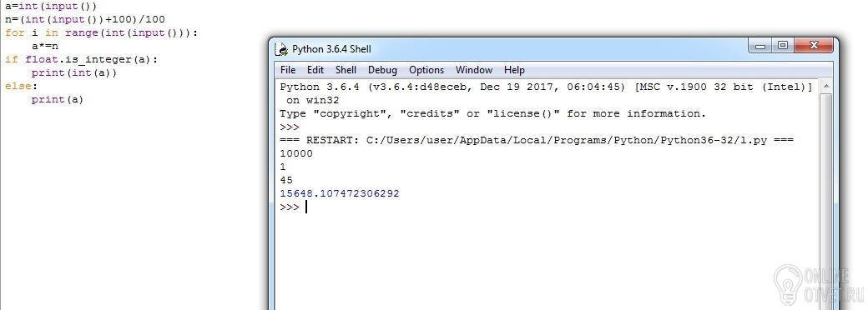This screenshot has width=868, height=310.
Task: Place the cursor at the last >>> prompt
Action: [306, 207]
